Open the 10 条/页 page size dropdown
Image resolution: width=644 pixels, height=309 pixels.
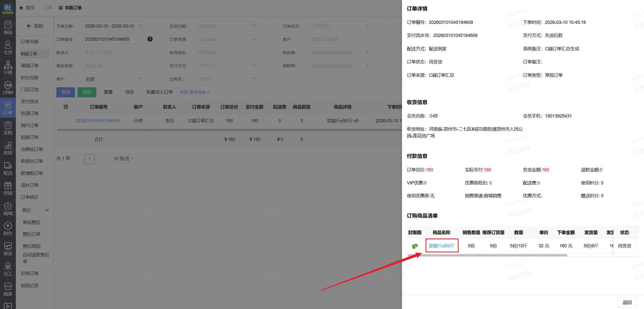[x=124, y=159]
